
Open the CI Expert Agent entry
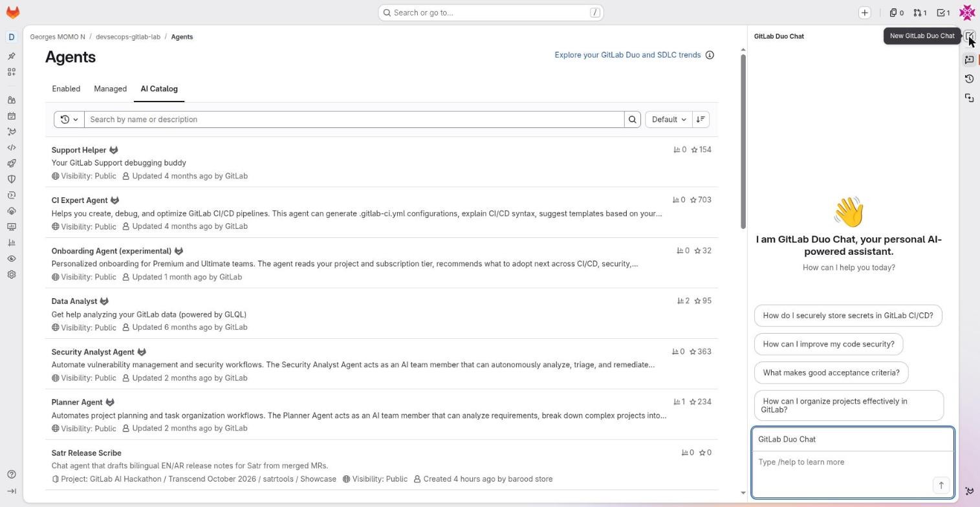click(80, 200)
